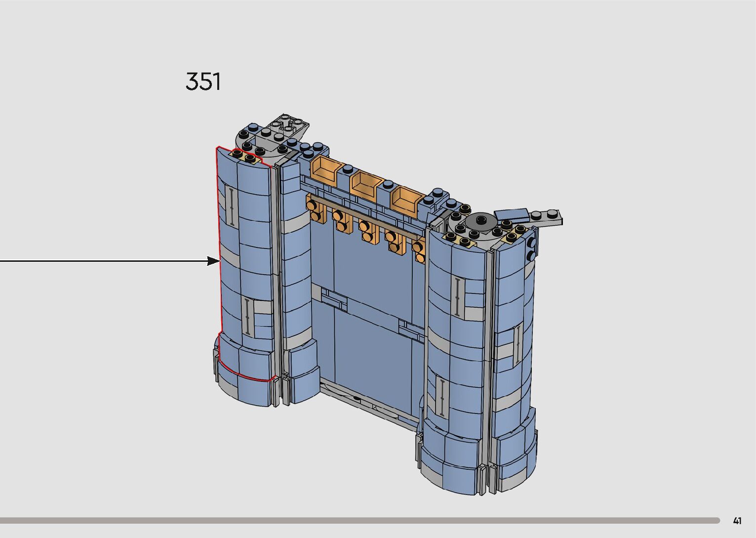Screen dimensions: 756x538
Task: Click the leftmost tan open box piece
Action: [325, 169]
